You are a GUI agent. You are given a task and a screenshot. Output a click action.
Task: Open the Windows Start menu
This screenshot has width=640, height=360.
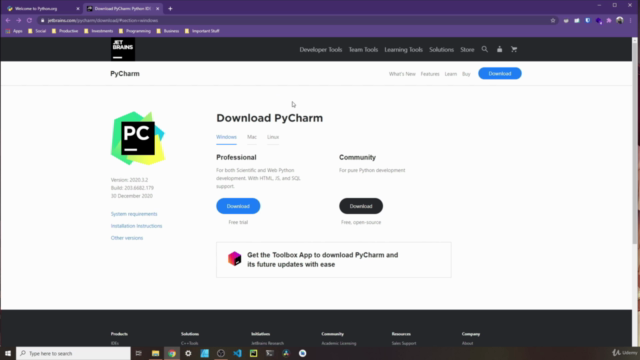coord(8,353)
